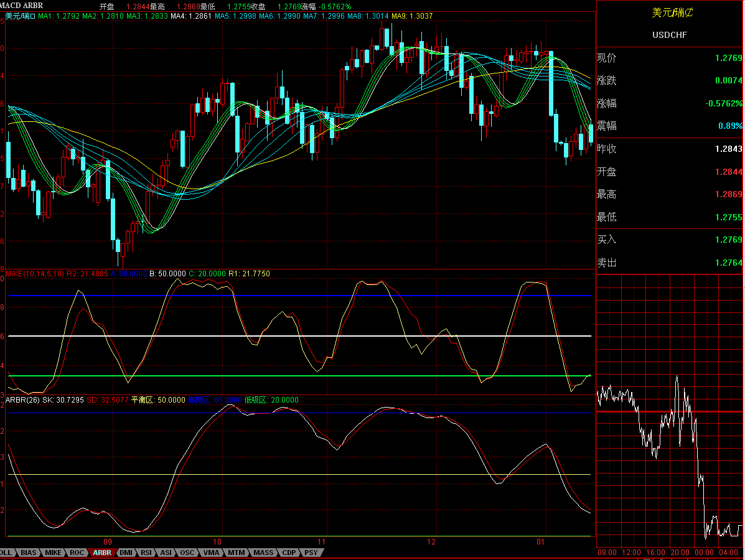Switch to the ROC indicator
The width and height of the screenshot is (745, 560).
pos(77,553)
